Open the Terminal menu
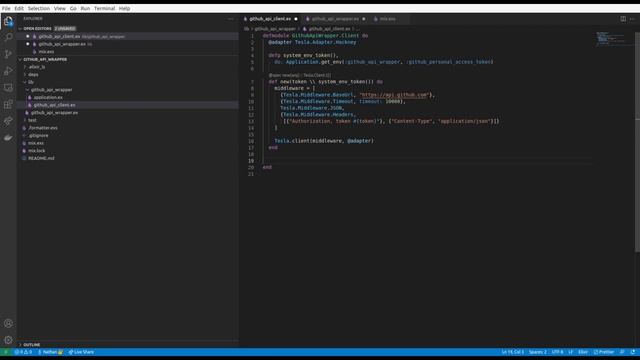Screen dimensions: 640x360 tap(104, 8)
